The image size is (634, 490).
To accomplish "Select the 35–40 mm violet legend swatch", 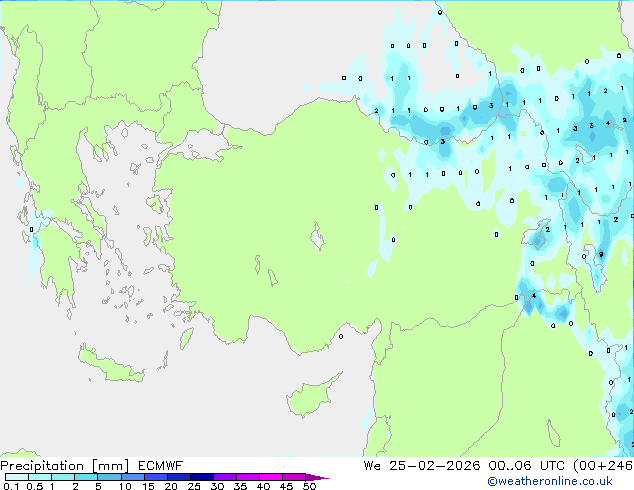I will [x=247, y=477].
